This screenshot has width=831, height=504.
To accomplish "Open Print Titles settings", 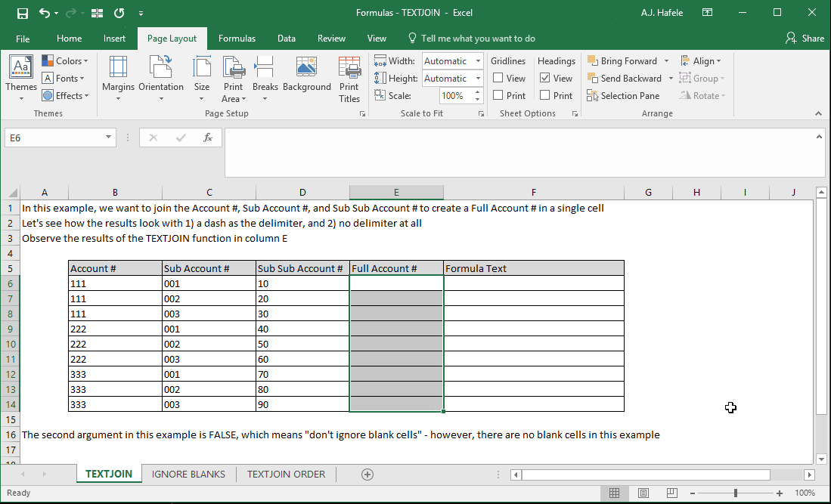I will [349, 79].
